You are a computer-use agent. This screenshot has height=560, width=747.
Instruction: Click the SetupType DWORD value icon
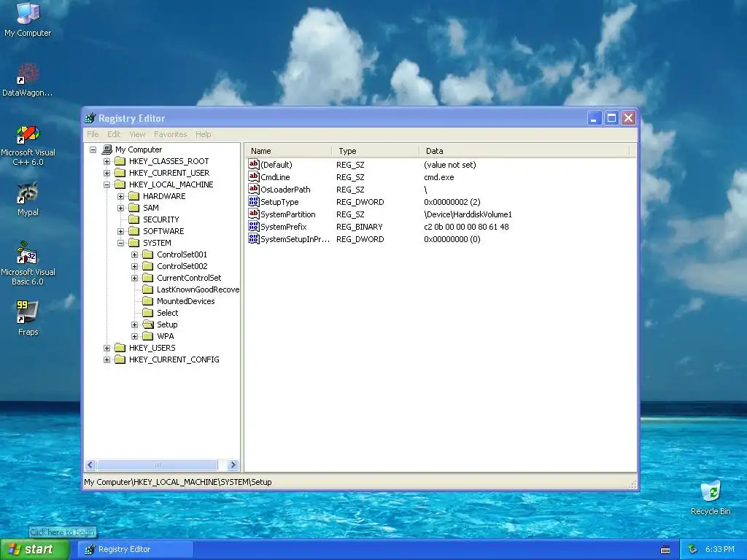pos(253,201)
